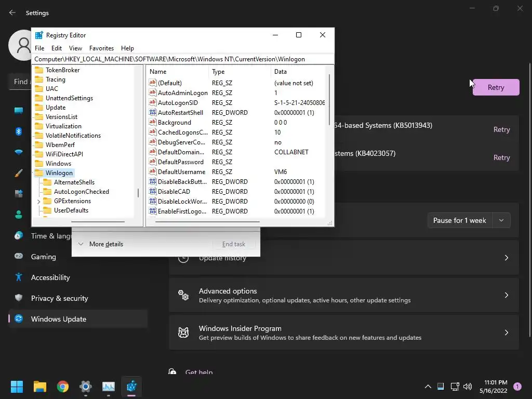The image size is (532, 399).
Task: Select the DefaultDomain... value icon
Action: click(153, 151)
